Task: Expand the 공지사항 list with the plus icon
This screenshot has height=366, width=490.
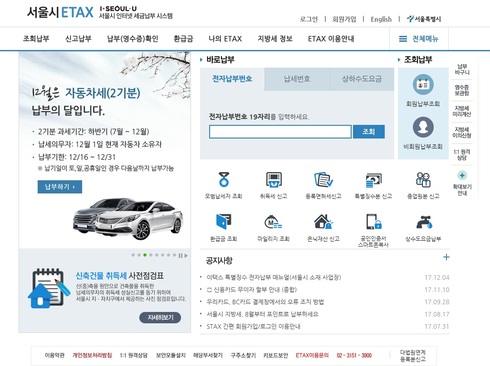Action: tap(446, 257)
